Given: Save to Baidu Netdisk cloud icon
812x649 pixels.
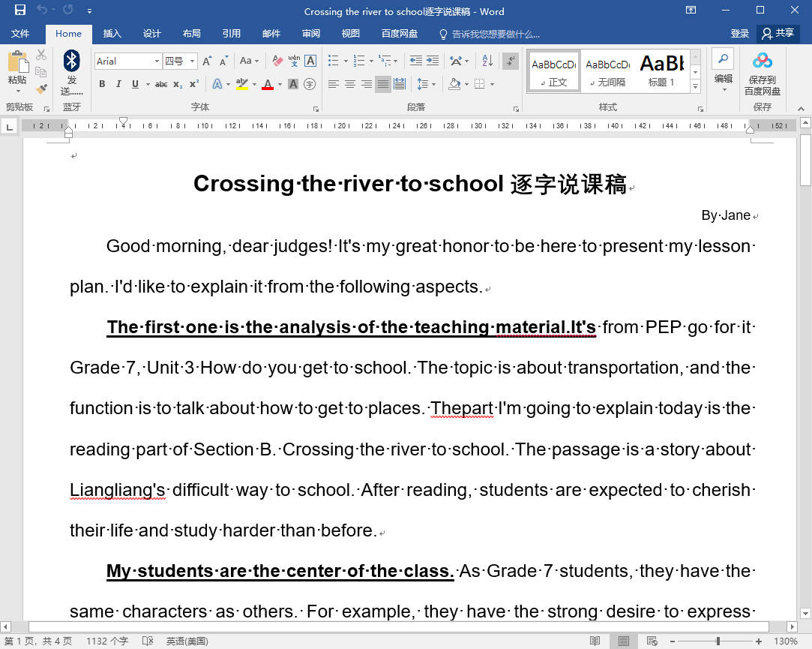Looking at the screenshot, I should pos(763,73).
